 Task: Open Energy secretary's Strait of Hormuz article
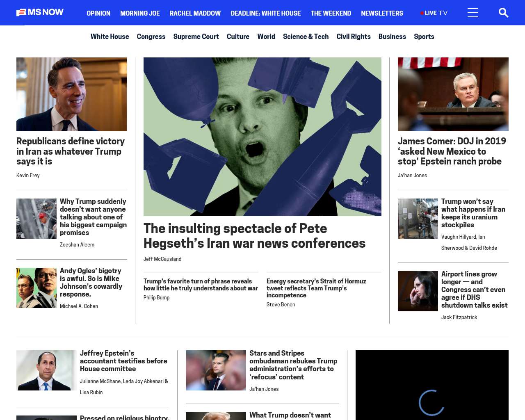tap(316, 288)
